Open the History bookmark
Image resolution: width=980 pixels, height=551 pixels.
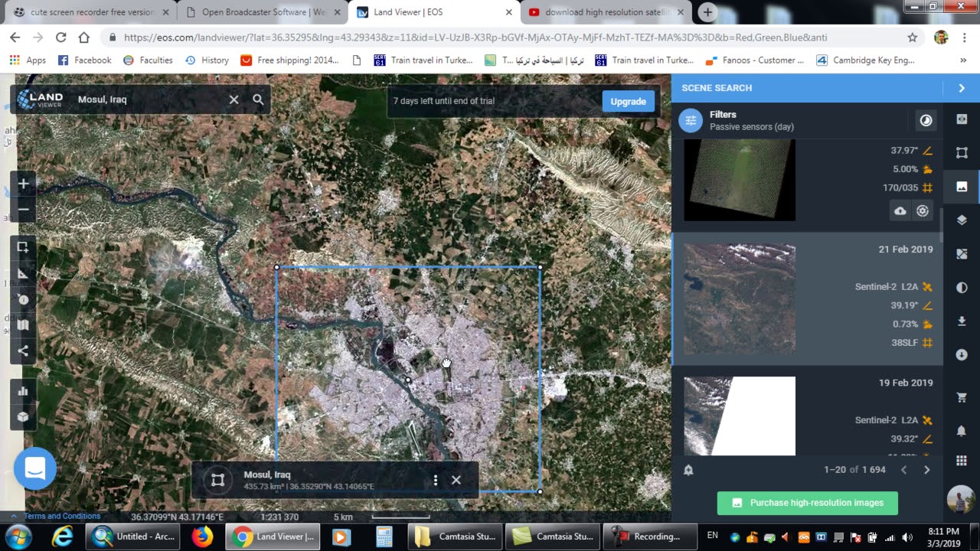tap(207, 60)
